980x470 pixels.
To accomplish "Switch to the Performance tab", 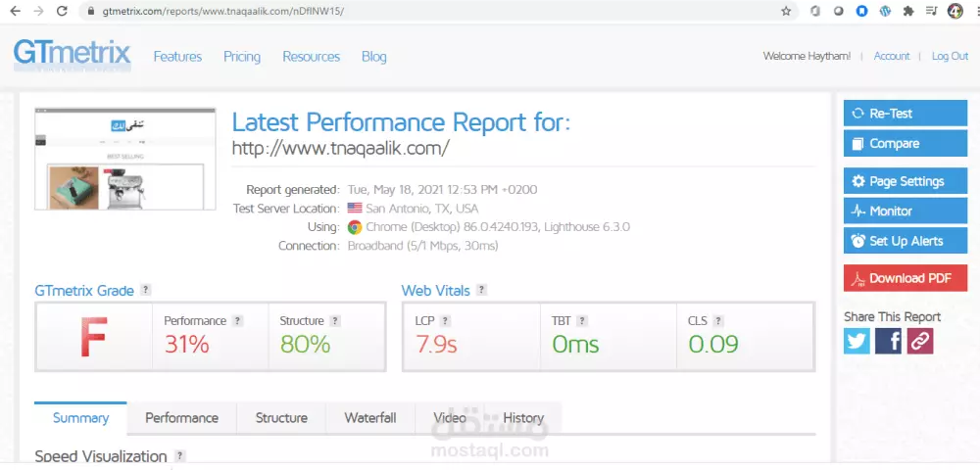I will 182,418.
